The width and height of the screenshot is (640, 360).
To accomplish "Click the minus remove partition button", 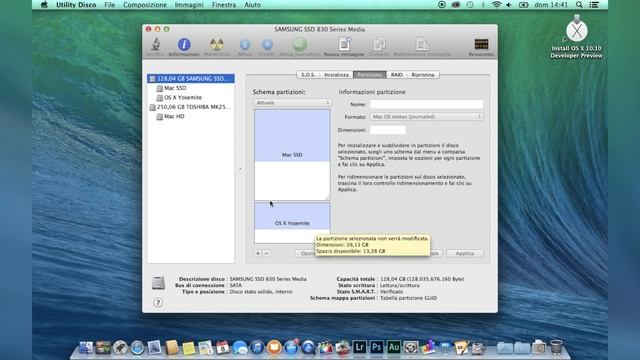I will point(266,253).
